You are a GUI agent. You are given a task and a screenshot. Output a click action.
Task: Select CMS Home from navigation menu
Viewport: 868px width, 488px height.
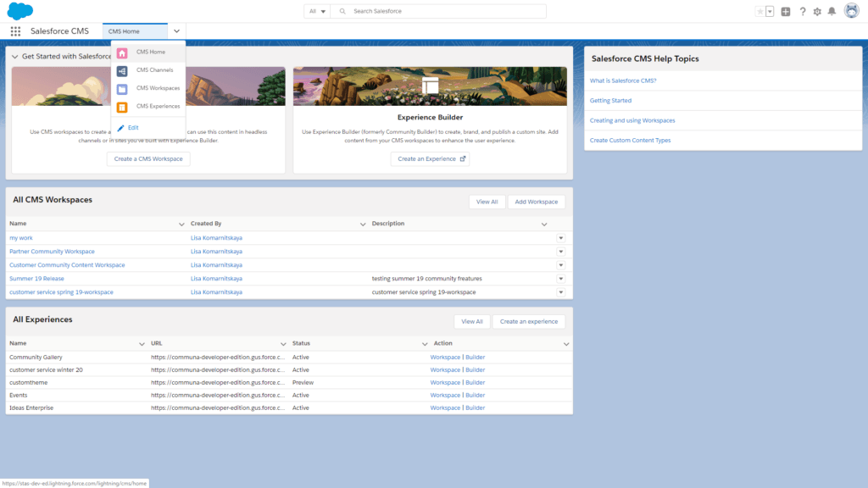[x=148, y=52]
